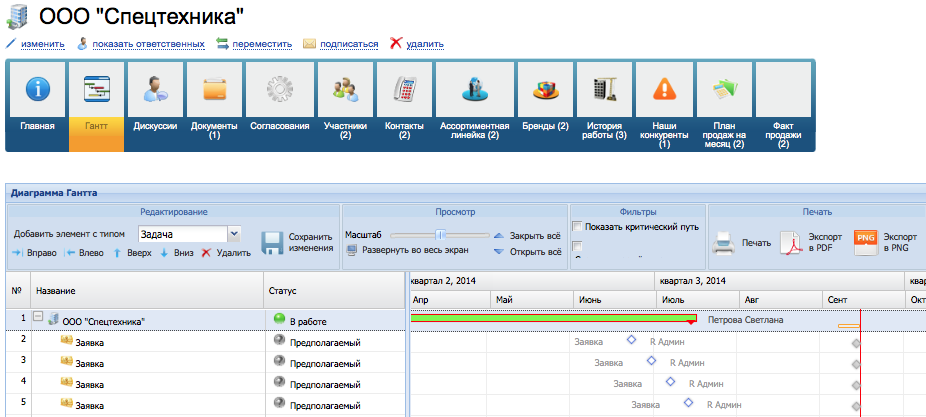Click Петрова Светлана label on chart
This screenshot has width=926, height=417.
pos(746,320)
